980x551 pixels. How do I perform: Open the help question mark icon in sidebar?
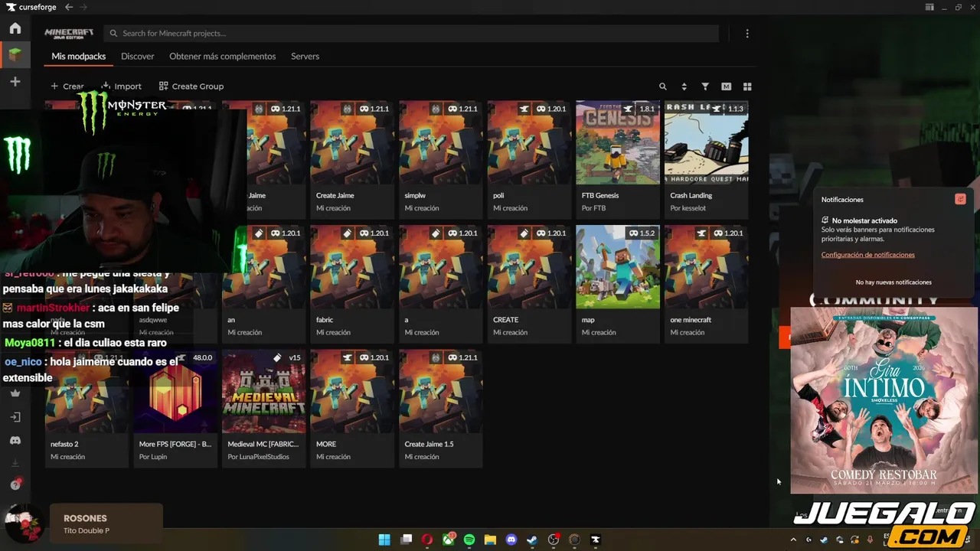(15, 484)
